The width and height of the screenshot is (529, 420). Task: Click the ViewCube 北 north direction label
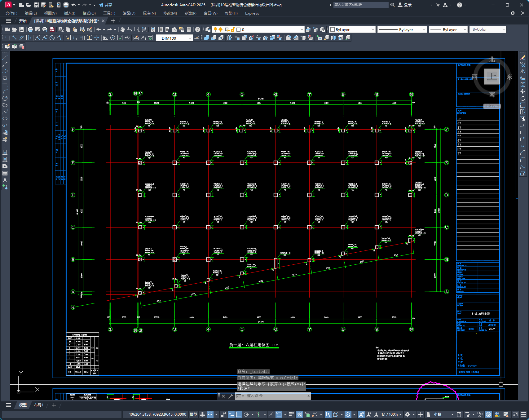coord(492,60)
